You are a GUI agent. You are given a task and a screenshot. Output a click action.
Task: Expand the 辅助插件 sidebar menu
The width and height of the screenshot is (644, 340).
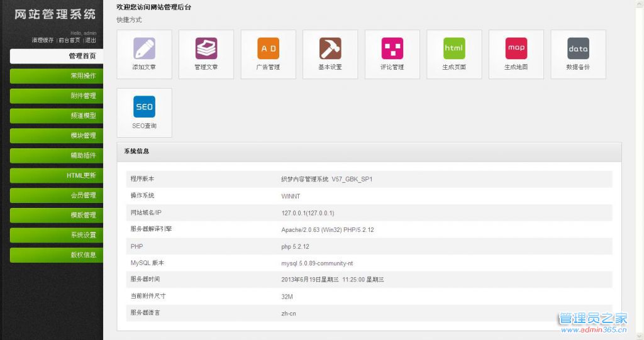pyautogui.click(x=57, y=156)
